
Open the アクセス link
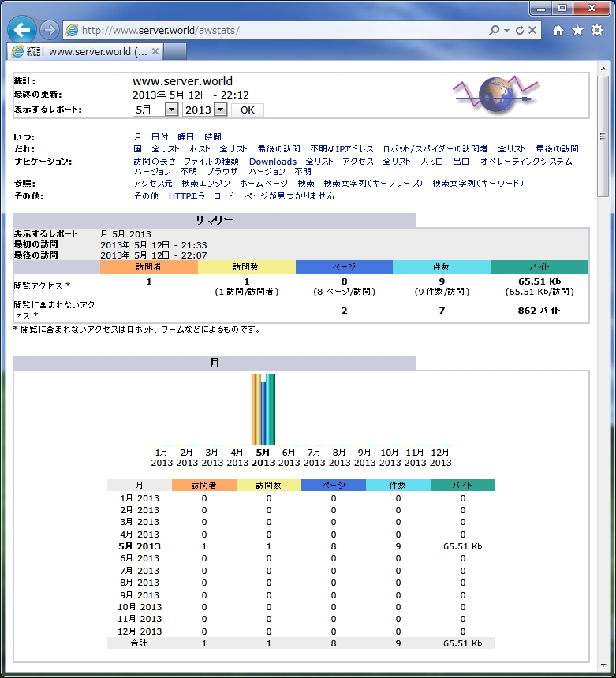click(x=358, y=162)
